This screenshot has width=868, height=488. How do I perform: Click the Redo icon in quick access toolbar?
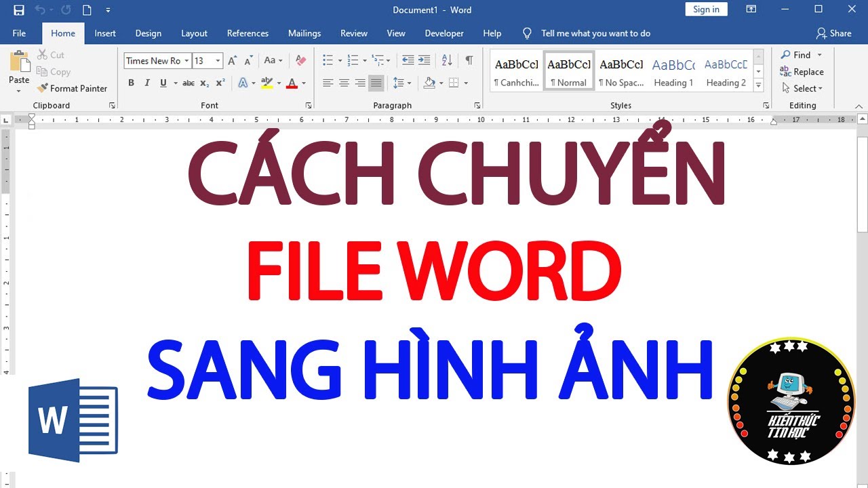(x=66, y=10)
